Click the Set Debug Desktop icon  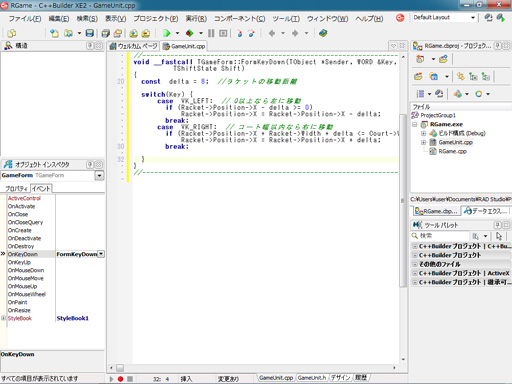click(501, 18)
